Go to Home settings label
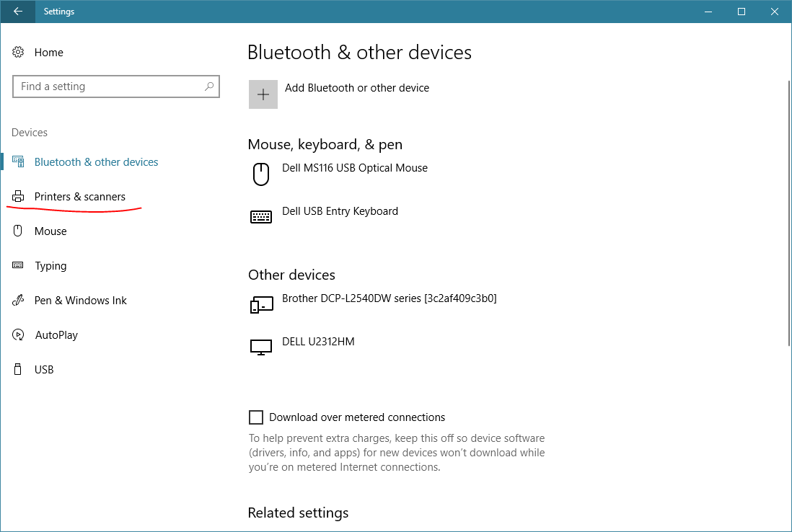792x532 pixels. point(49,53)
